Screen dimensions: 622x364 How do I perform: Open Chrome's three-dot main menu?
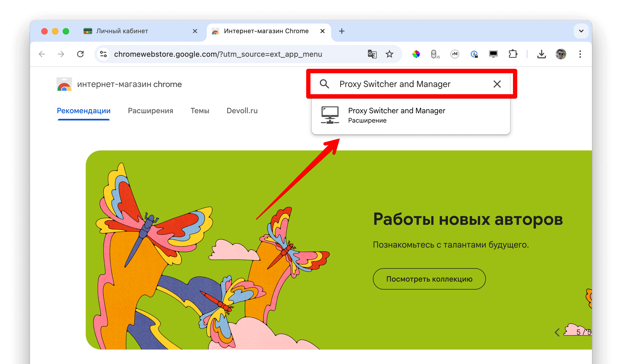(x=580, y=54)
